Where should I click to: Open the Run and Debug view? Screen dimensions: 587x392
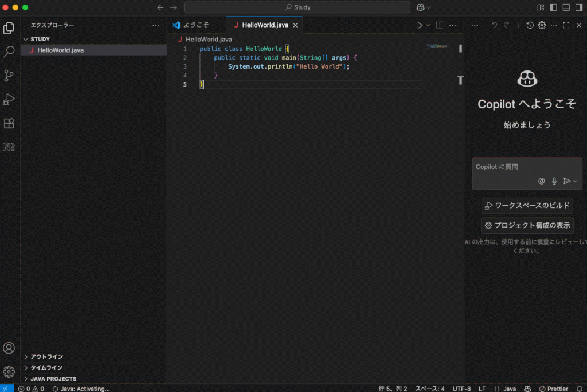(9, 100)
